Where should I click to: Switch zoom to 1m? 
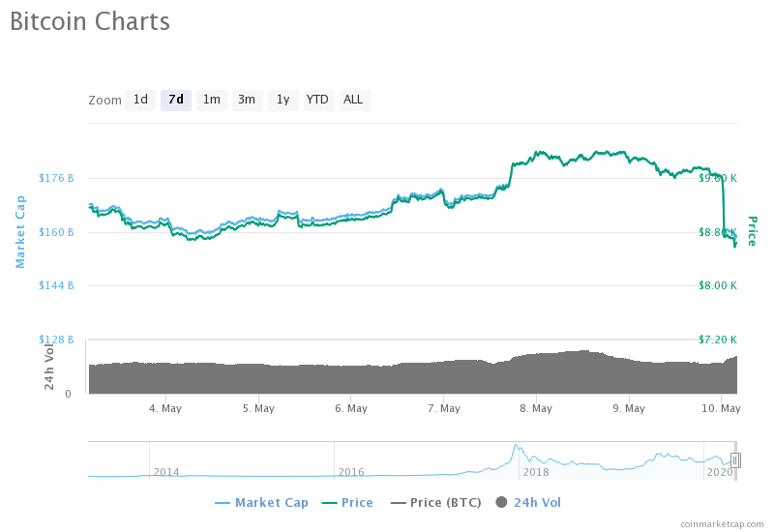[212, 101]
